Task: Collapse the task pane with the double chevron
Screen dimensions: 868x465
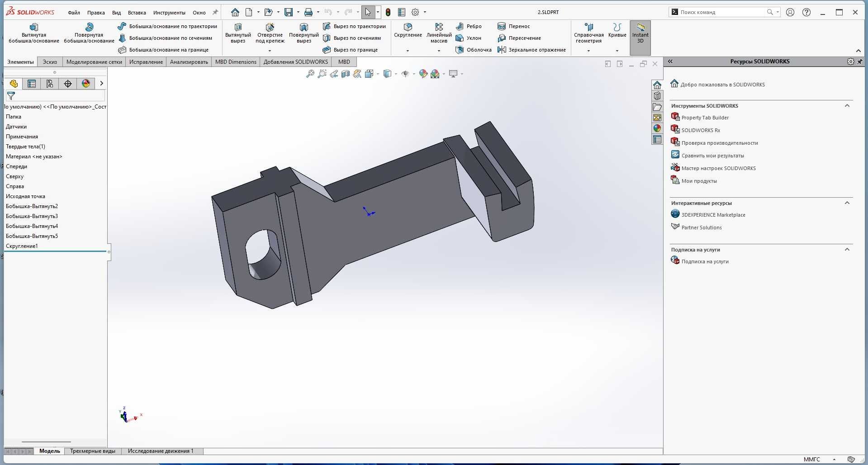Action: [x=670, y=62]
